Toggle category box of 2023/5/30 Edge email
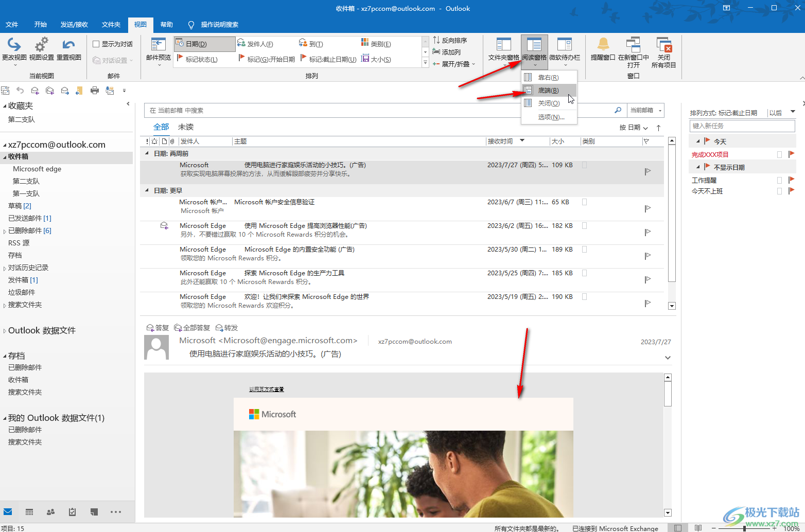 click(585, 250)
